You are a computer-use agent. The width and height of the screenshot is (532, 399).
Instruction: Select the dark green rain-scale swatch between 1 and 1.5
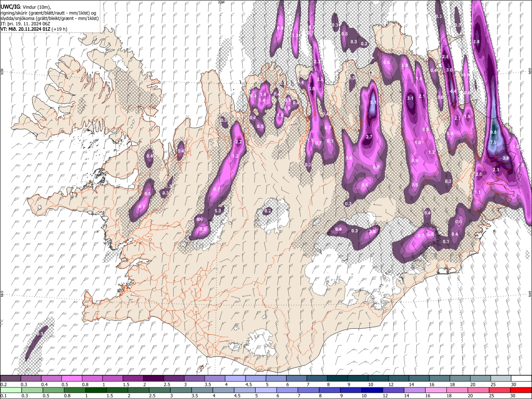pos(96,390)
